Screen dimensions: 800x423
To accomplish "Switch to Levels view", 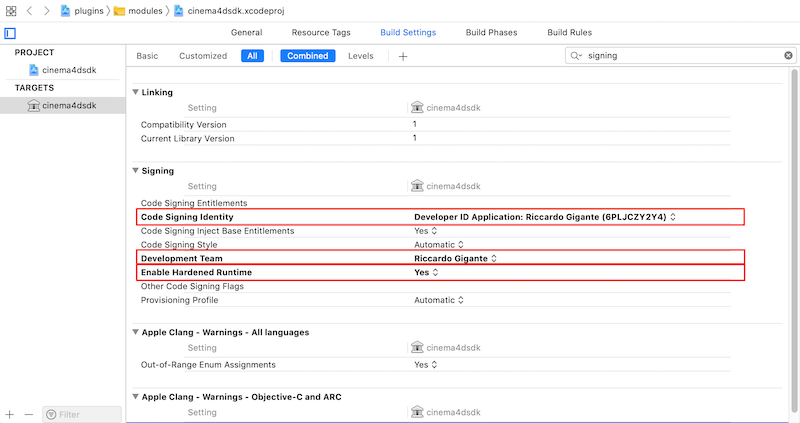I will pos(360,56).
